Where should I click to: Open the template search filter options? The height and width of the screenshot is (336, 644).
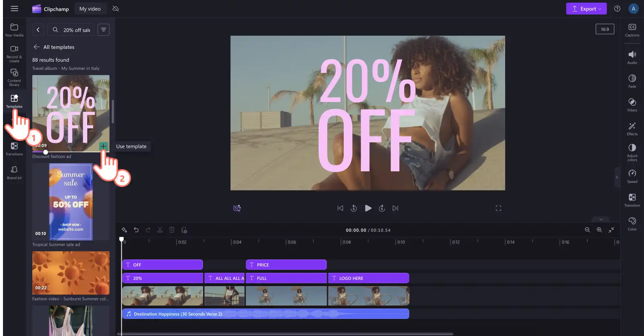coord(104,30)
